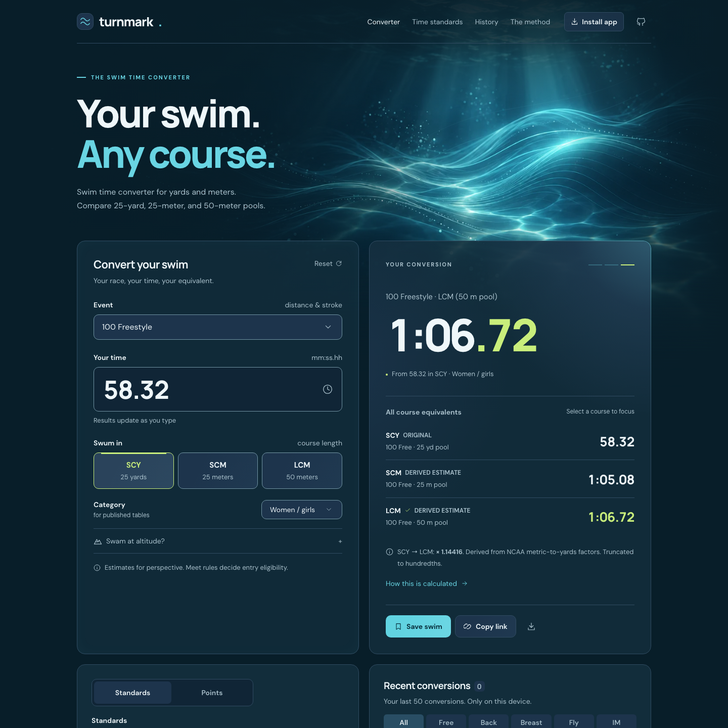Screen dimensions: 728x728
Task: Click the first result indicator dash
Action: [x=595, y=264]
